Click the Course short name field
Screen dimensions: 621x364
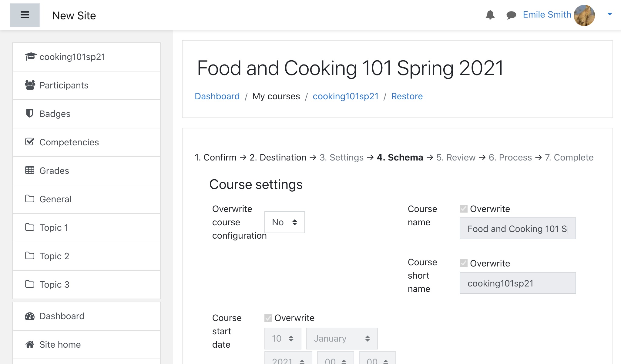pyautogui.click(x=518, y=283)
